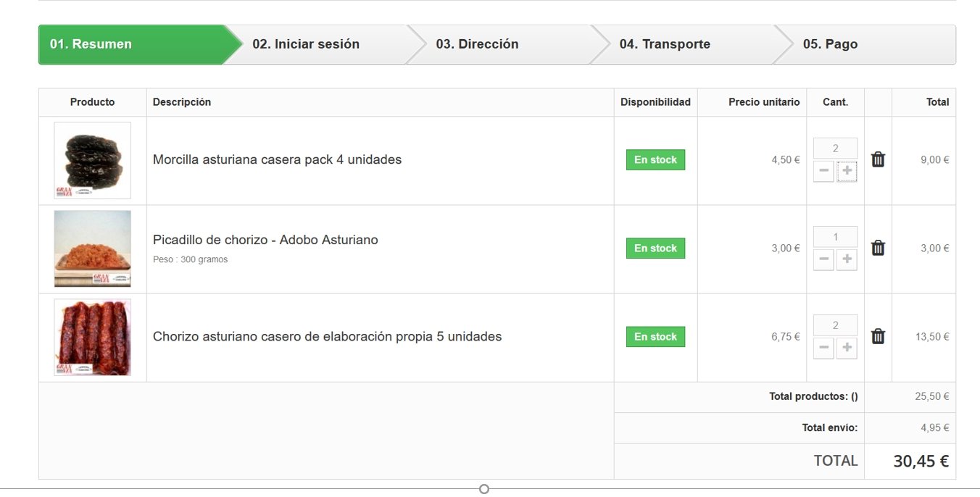Add one more Picadillo de chorizo
980x497 pixels.
coord(847,260)
